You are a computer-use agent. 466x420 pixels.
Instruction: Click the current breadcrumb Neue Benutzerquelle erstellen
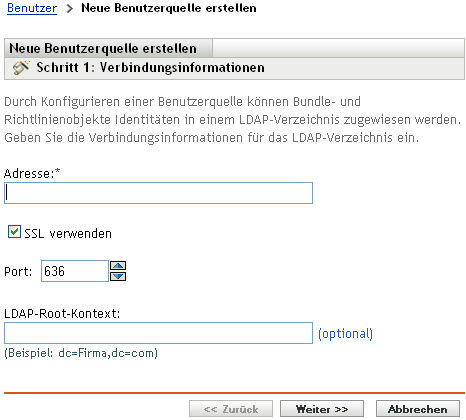click(169, 8)
